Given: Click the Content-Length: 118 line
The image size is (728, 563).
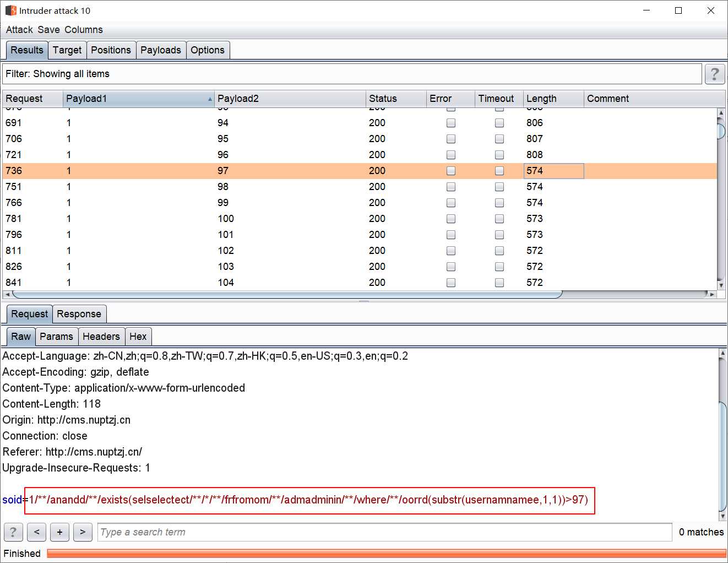Looking at the screenshot, I should (52, 404).
